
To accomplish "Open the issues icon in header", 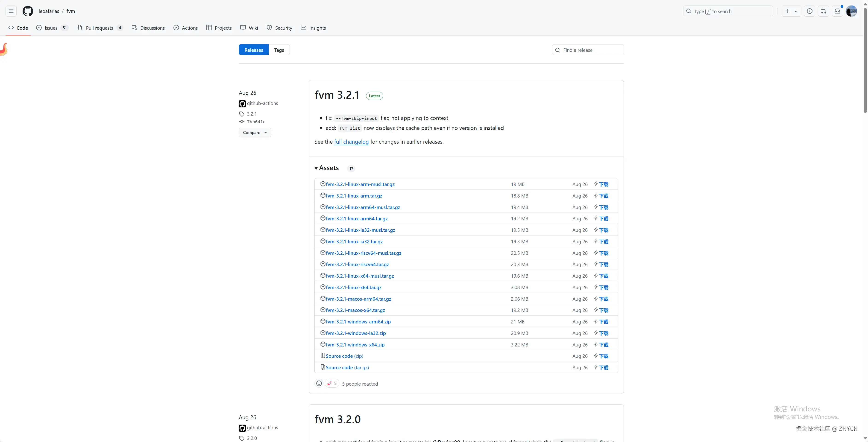I will (809, 11).
